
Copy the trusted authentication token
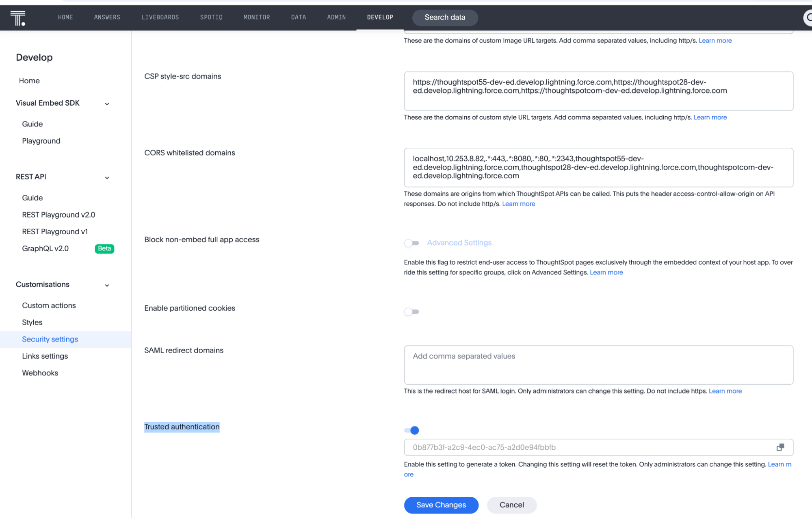coord(780,447)
